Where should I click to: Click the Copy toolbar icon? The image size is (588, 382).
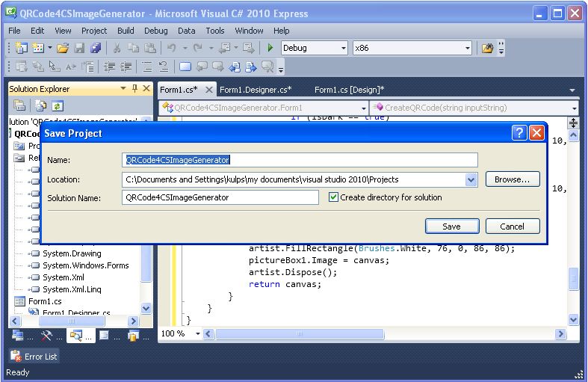pyautogui.click(x=133, y=48)
